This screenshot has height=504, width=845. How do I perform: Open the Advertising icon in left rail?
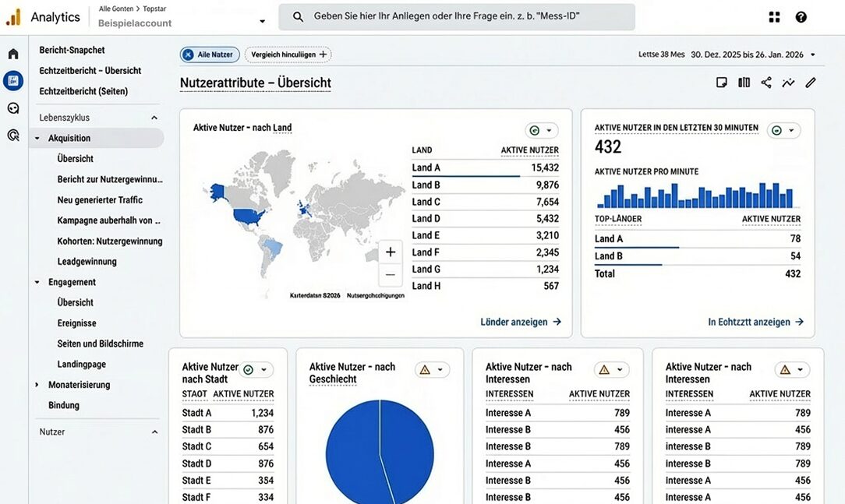[13, 135]
